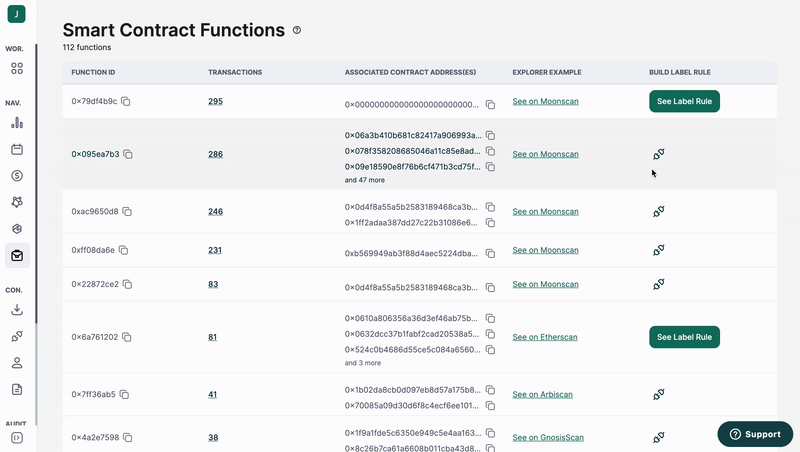Click the help icon beside Smart Contract Functions
Viewport: 800px width, 452px height.
pyautogui.click(x=297, y=30)
